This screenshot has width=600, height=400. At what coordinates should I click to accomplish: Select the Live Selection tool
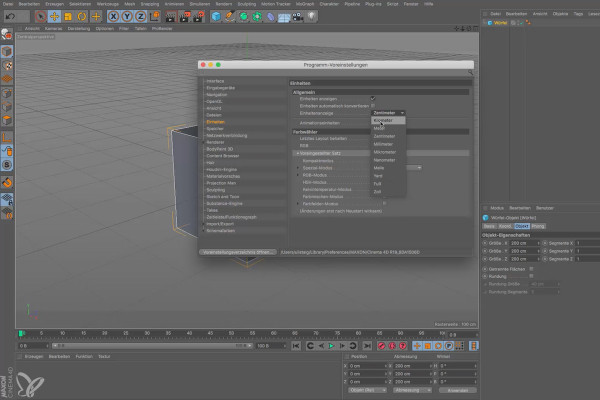pyautogui.click(x=40, y=16)
